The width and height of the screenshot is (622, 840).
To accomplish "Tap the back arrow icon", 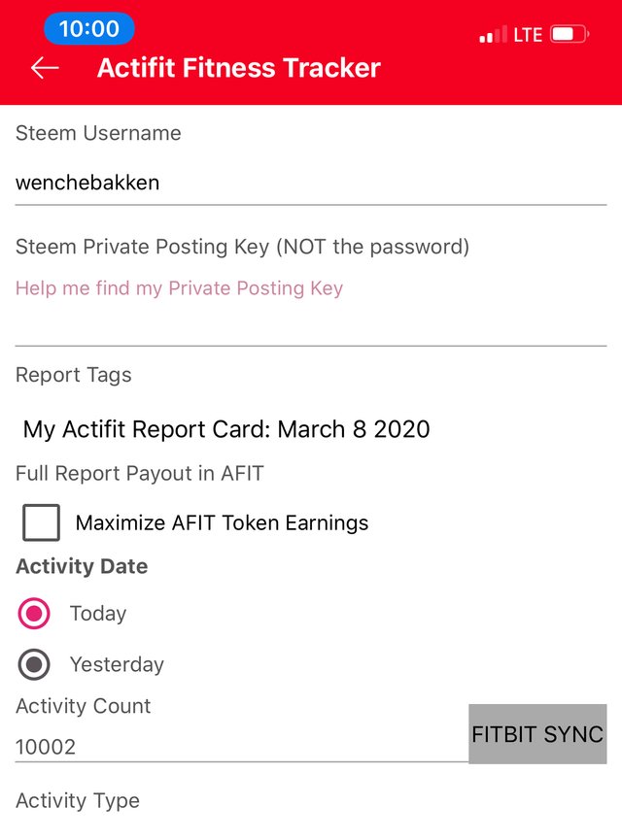I will [x=45, y=68].
